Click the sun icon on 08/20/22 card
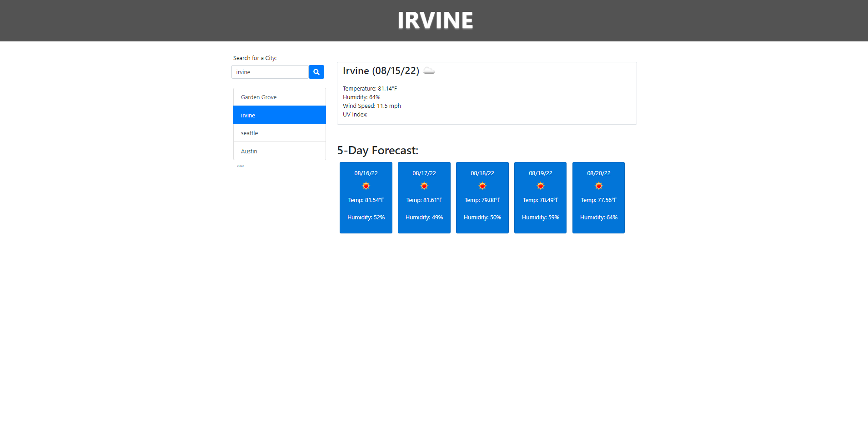868x425 pixels. [x=598, y=186]
